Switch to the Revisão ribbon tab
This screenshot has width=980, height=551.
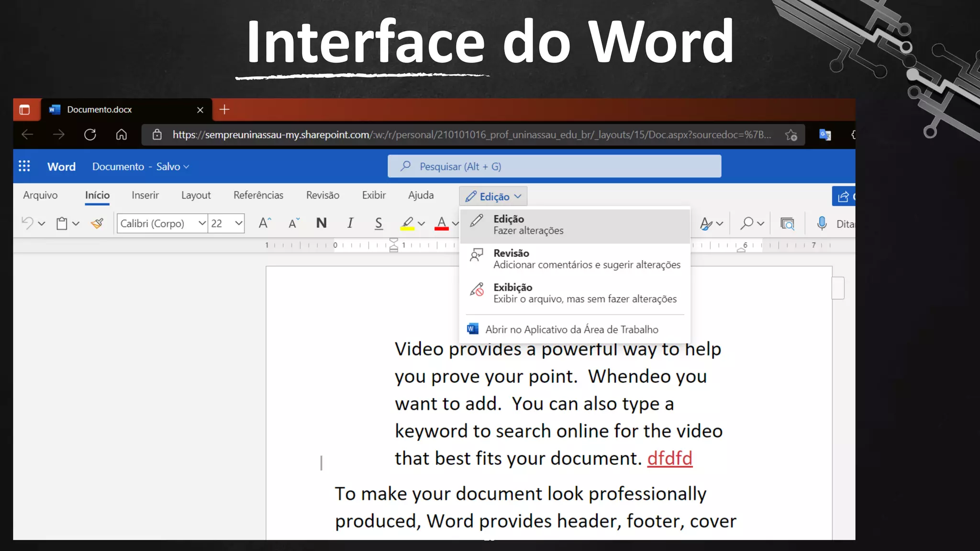tap(323, 195)
